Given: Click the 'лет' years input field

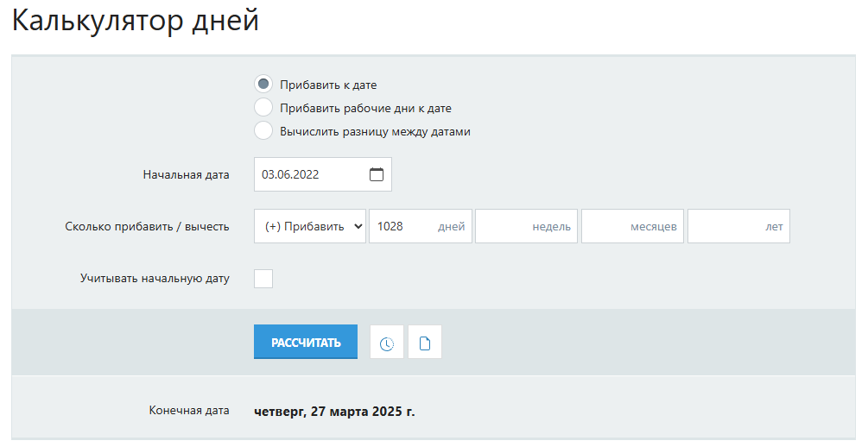Looking at the screenshot, I should click(739, 226).
